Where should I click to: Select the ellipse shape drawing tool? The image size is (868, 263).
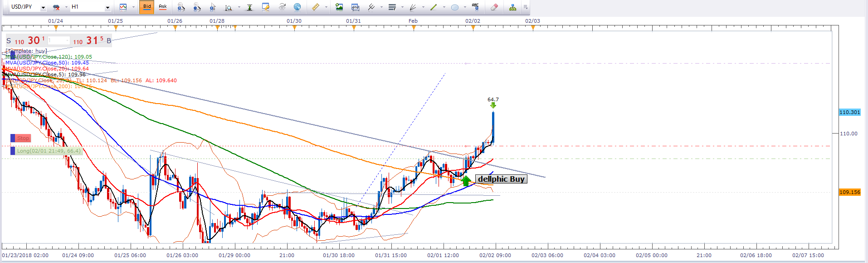pyautogui.click(x=454, y=7)
